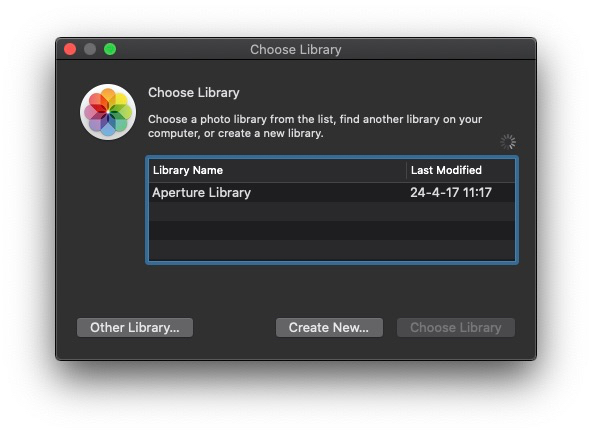The image size is (592, 434).
Task: Click the first empty row under Aperture Library
Action: point(332,211)
